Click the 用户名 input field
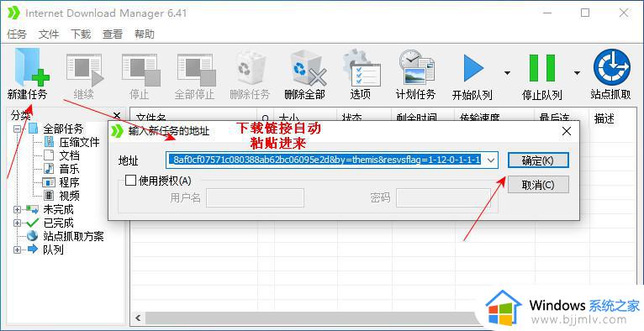This screenshot has height=331, width=644. click(255, 198)
